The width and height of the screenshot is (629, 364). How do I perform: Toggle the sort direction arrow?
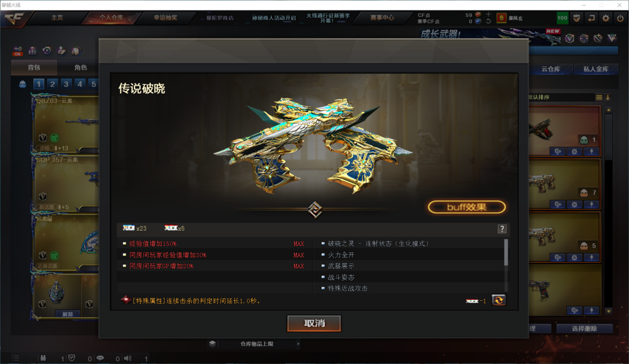[x=607, y=97]
